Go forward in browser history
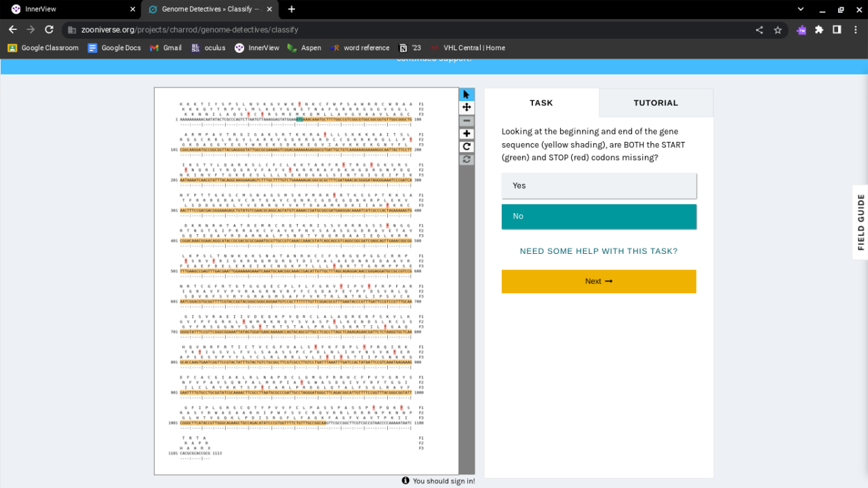The height and width of the screenshot is (488, 868). coord(31,30)
